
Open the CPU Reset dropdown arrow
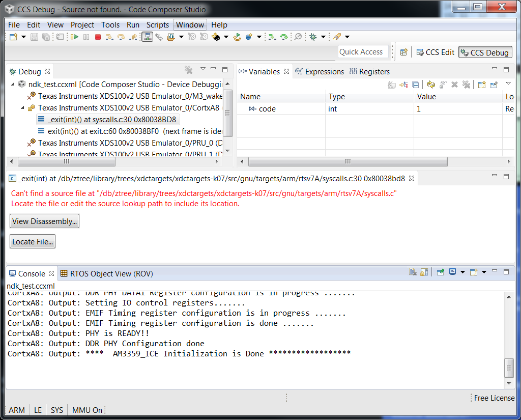226,37
